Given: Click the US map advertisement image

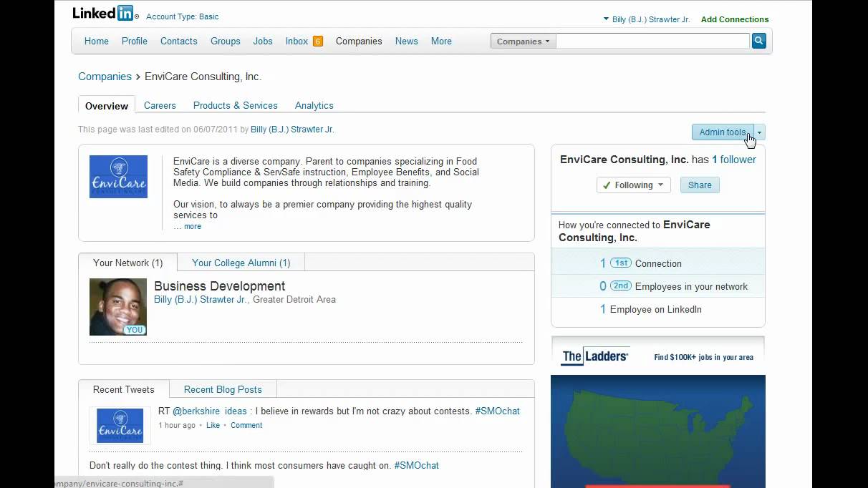Looking at the screenshot, I should point(657,431).
